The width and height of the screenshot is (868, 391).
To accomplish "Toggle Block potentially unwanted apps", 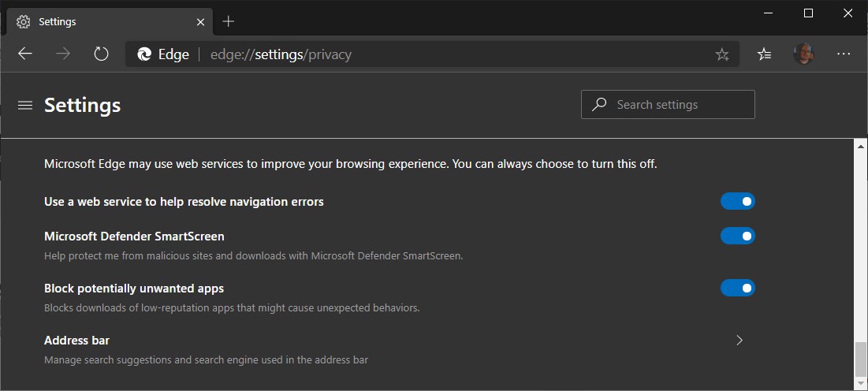I will pyautogui.click(x=737, y=288).
